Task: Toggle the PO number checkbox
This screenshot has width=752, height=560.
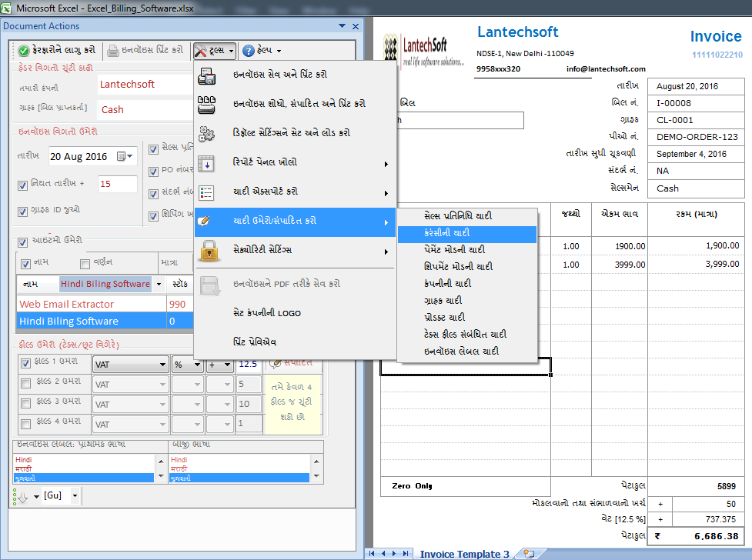Action: tap(153, 172)
